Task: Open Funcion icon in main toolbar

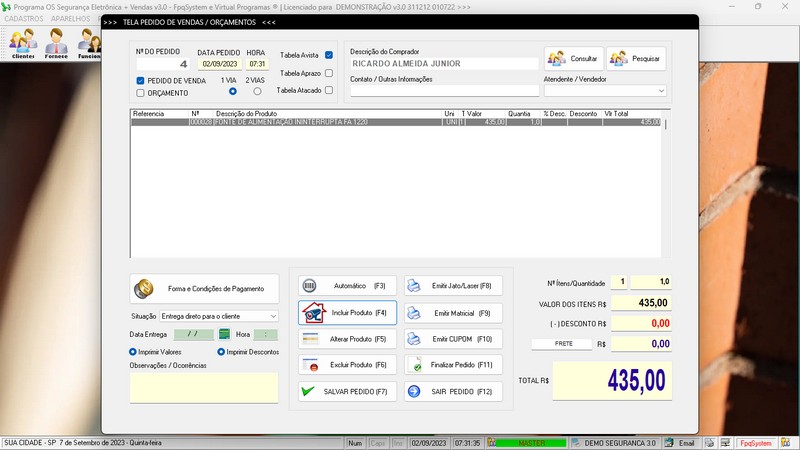Action: [89, 43]
